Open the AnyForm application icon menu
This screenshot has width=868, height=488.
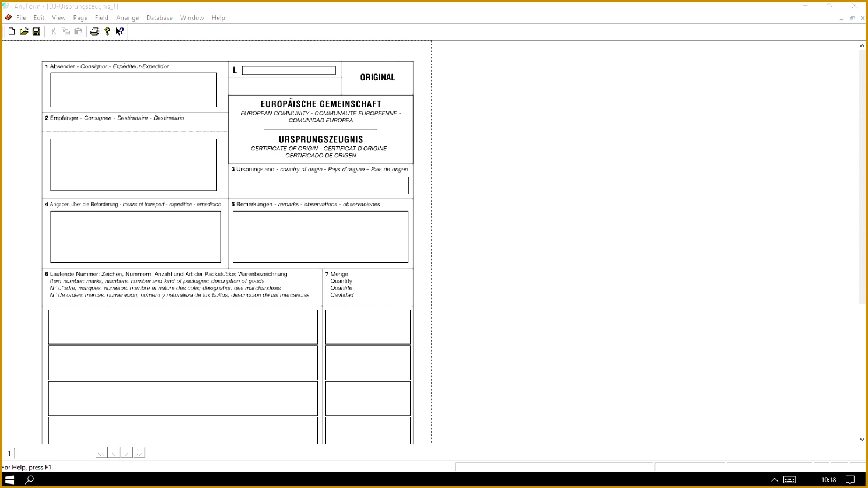[x=6, y=6]
